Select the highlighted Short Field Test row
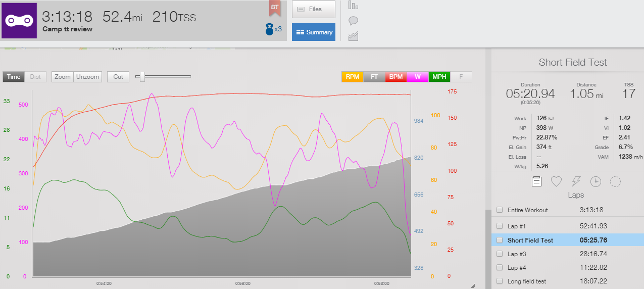This screenshot has width=644, height=289. click(568, 240)
